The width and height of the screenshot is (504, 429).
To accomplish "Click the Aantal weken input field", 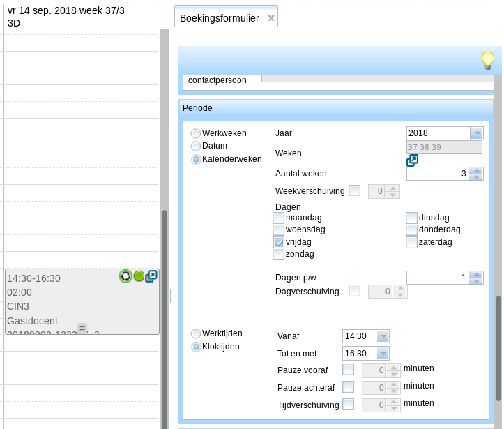I will 438,174.
